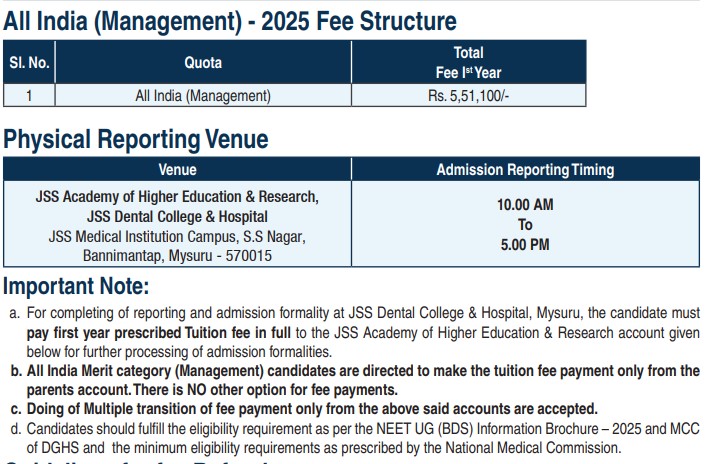Select the Quota column header
Screen dimensions: 710x464
coord(203,63)
